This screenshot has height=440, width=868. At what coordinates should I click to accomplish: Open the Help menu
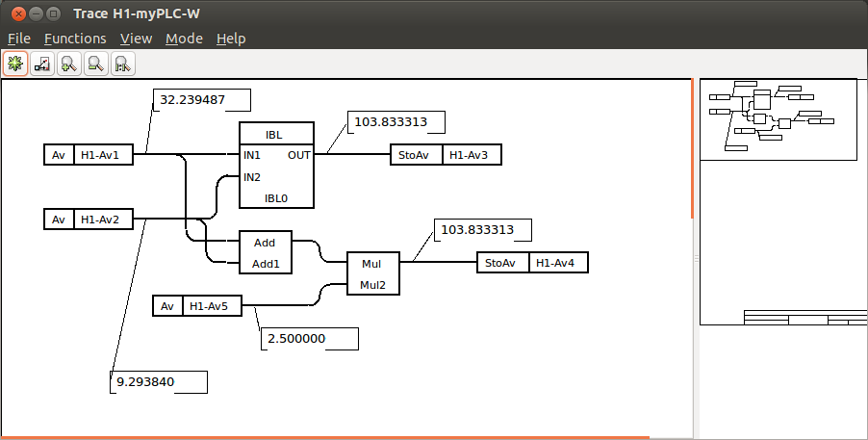pos(231,39)
